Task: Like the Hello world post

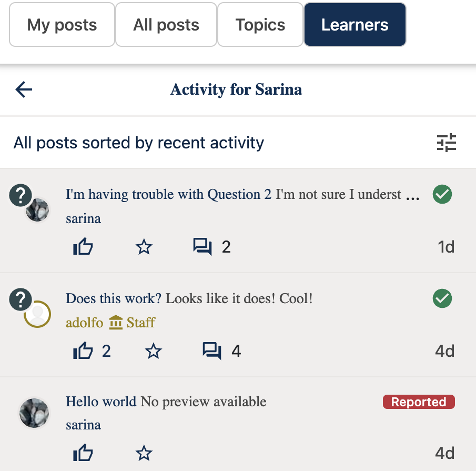Action: pos(83,453)
